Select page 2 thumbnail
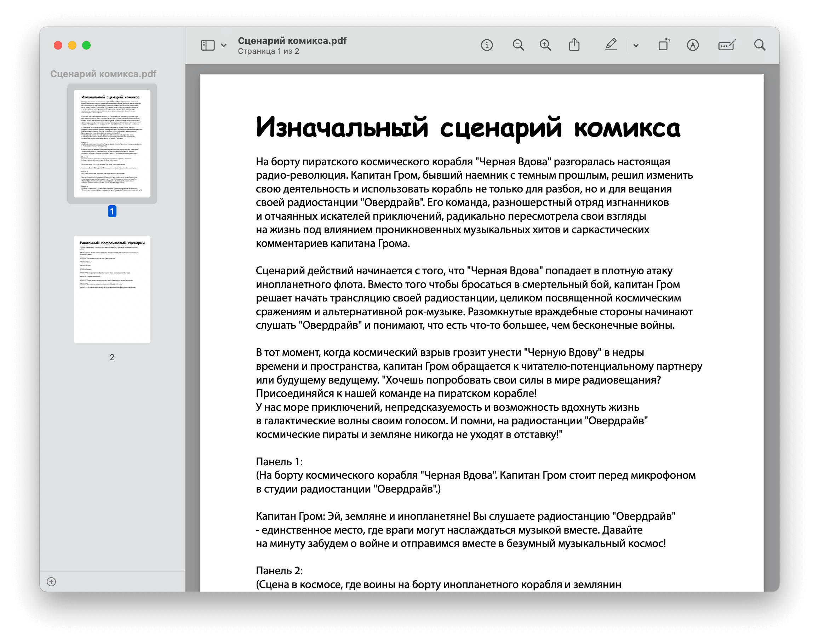The width and height of the screenshot is (819, 644). [112, 289]
